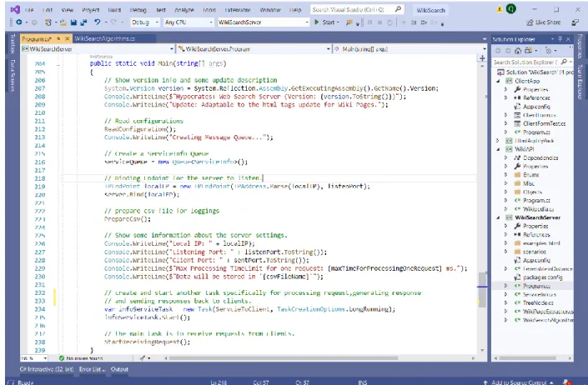Click the green No issues found check icon

62,358
